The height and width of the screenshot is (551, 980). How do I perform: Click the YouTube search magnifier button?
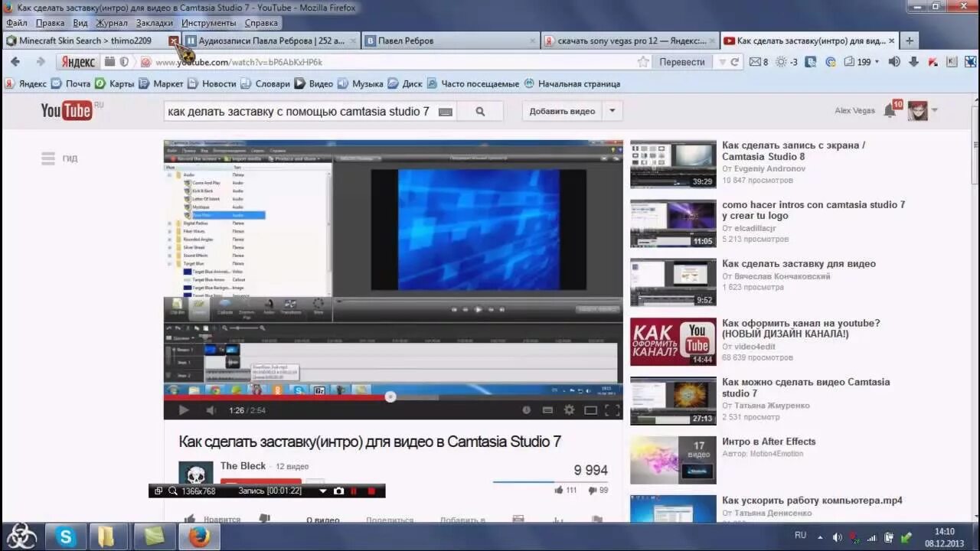[480, 111]
